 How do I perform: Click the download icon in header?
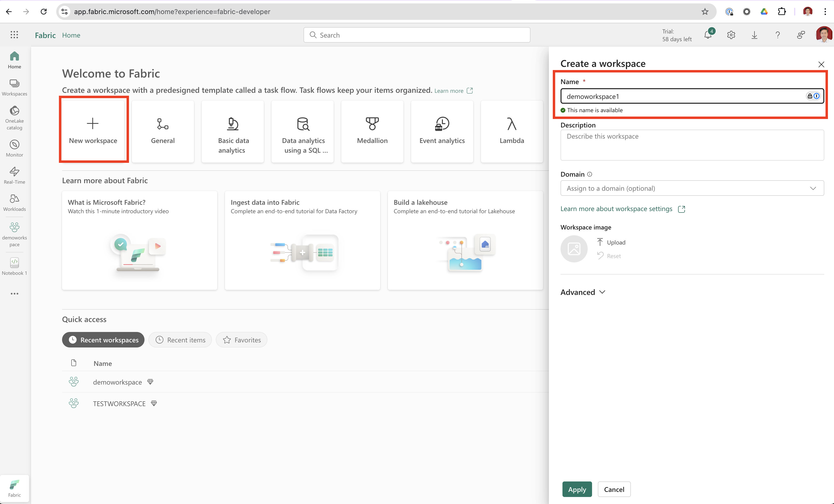[x=754, y=35]
